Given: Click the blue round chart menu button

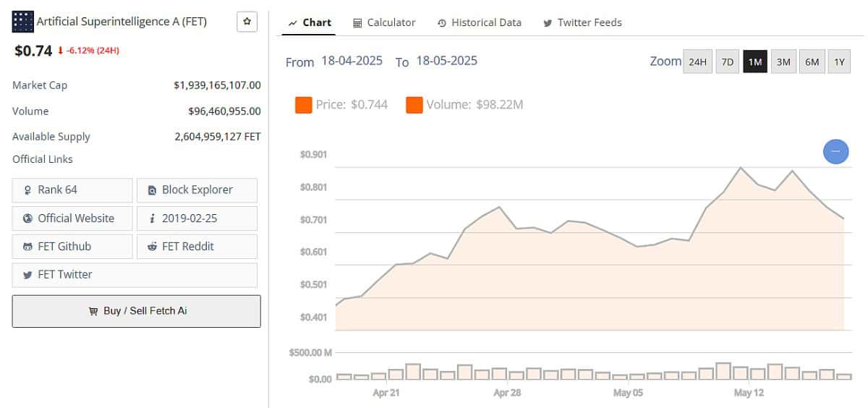Looking at the screenshot, I should (836, 151).
